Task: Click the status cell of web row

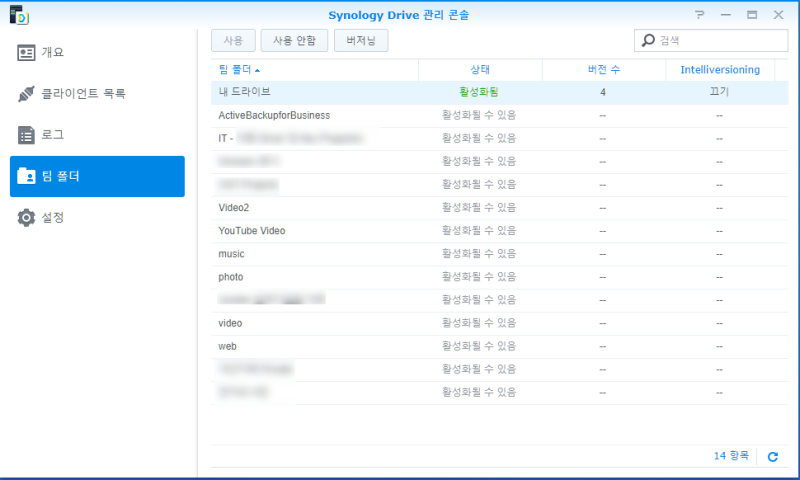Action: click(479, 346)
